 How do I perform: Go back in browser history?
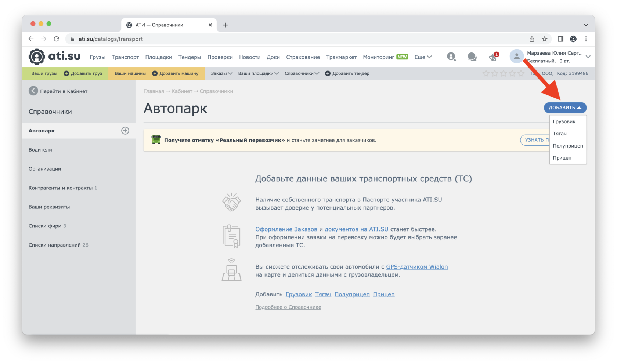coord(31,39)
